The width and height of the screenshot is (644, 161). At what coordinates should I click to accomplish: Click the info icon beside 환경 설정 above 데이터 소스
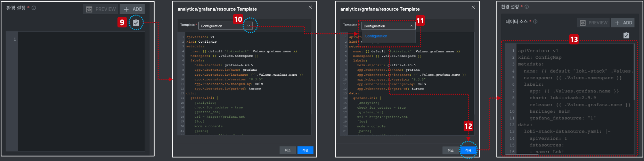(527, 7)
